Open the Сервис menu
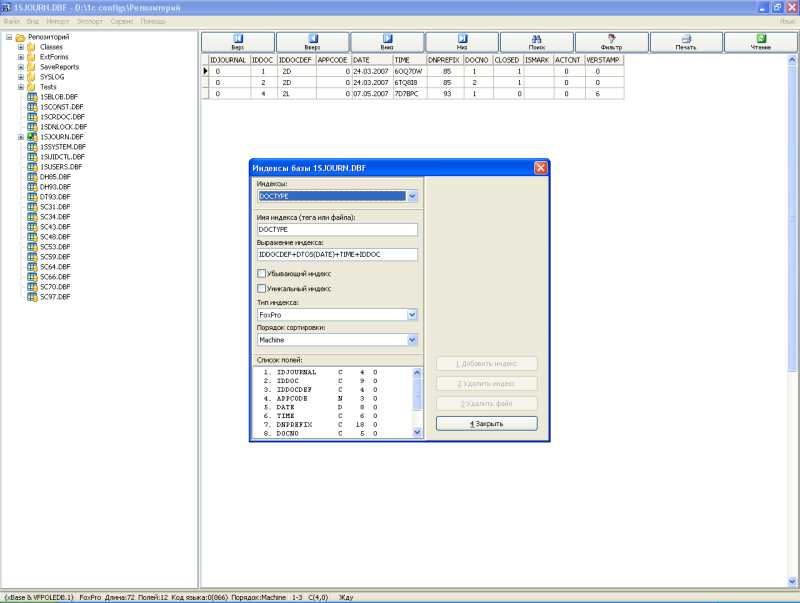This screenshot has height=603, width=800. 122,21
